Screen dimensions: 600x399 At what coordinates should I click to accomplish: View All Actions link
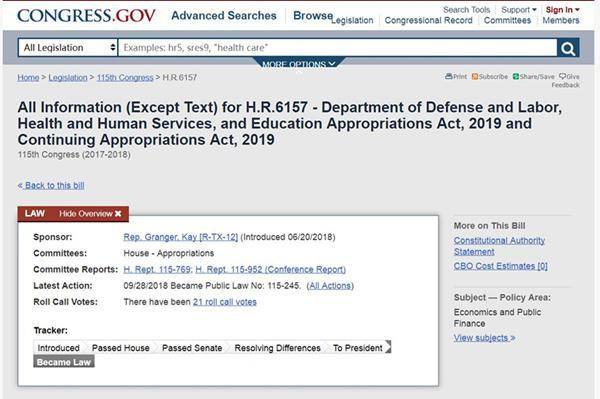(x=330, y=286)
